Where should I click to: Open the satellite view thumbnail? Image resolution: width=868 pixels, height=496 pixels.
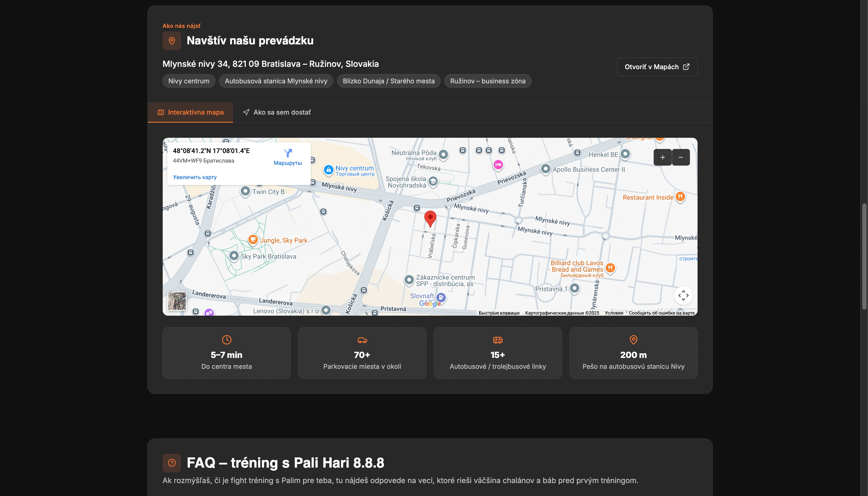177,301
